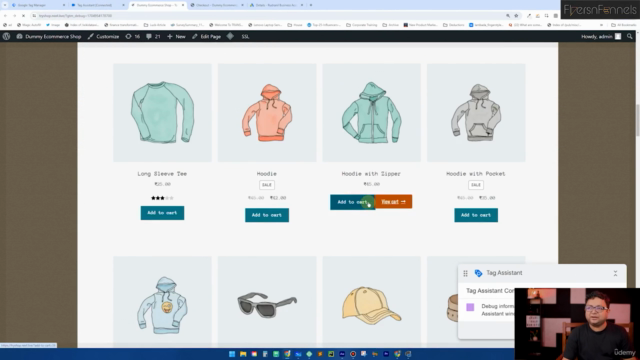Image resolution: width=640 pixels, height=360 pixels.
Task: Open the House bookmarks folder
Action: click(x=295, y=25)
